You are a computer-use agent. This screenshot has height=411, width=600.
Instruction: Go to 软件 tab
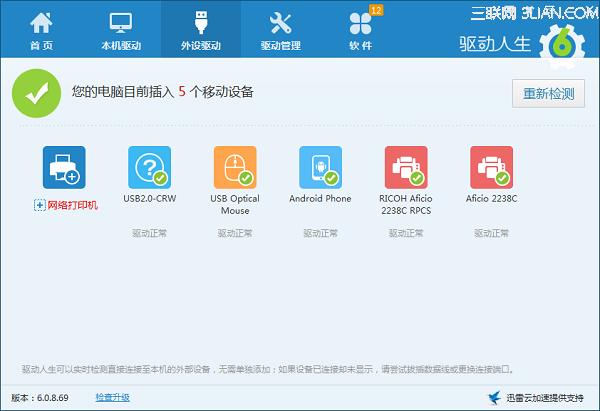coord(360,29)
